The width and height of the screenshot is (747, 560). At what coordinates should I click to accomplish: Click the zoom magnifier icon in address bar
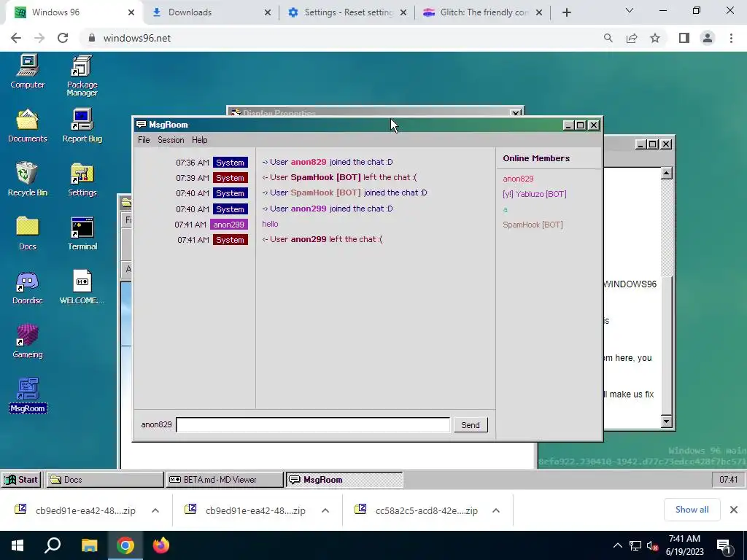608,38
